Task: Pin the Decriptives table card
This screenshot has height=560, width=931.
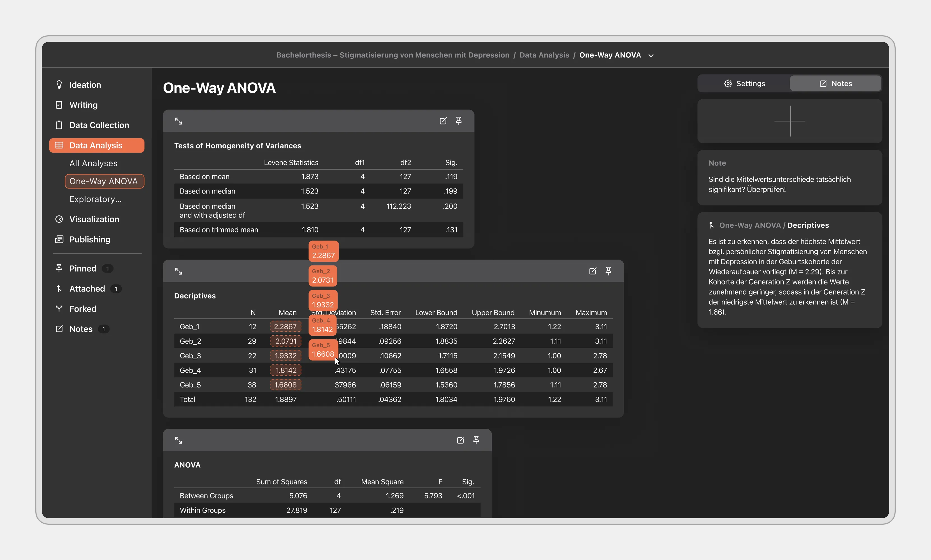Action: 608,271
